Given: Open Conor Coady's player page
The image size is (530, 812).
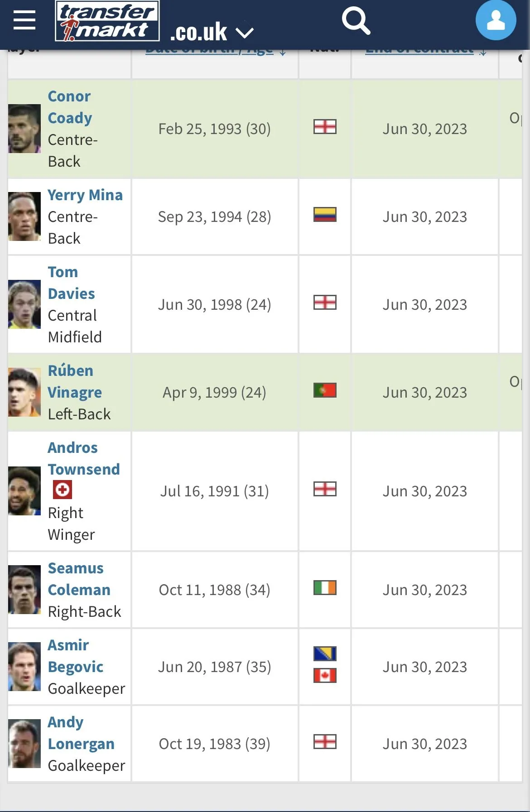Looking at the screenshot, I should 70,107.
